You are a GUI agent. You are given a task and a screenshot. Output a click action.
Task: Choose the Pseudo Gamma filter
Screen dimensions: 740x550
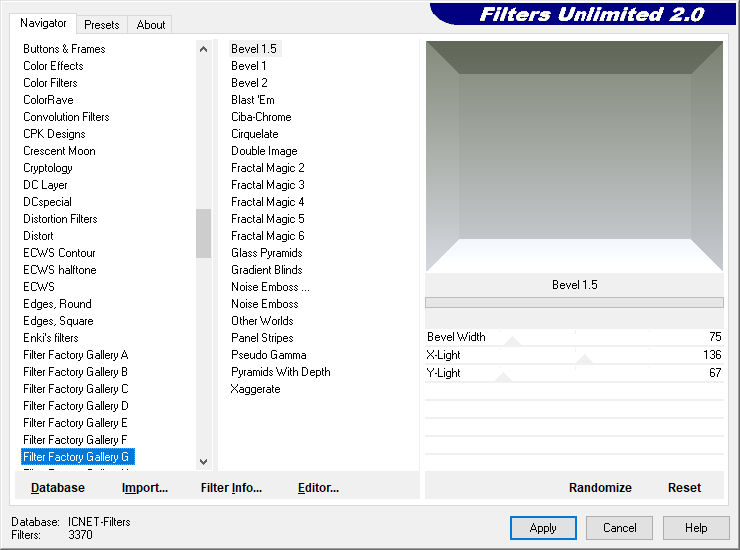(x=269, y=355)
